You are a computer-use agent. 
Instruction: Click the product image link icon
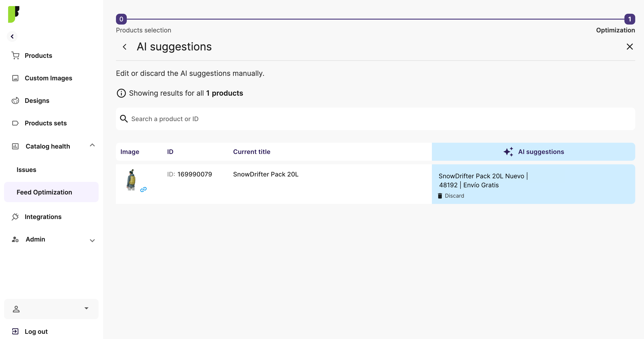click(x=143, y=190)
